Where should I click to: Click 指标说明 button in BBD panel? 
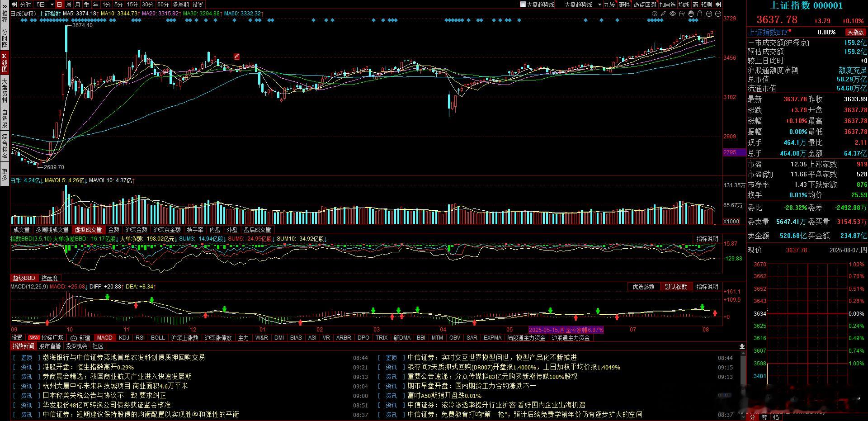point(707,239)
